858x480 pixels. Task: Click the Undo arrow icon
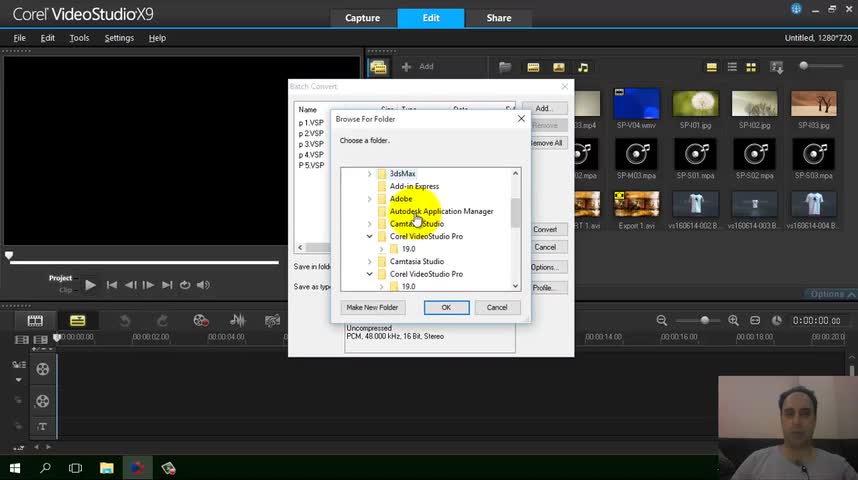(125, 321)
